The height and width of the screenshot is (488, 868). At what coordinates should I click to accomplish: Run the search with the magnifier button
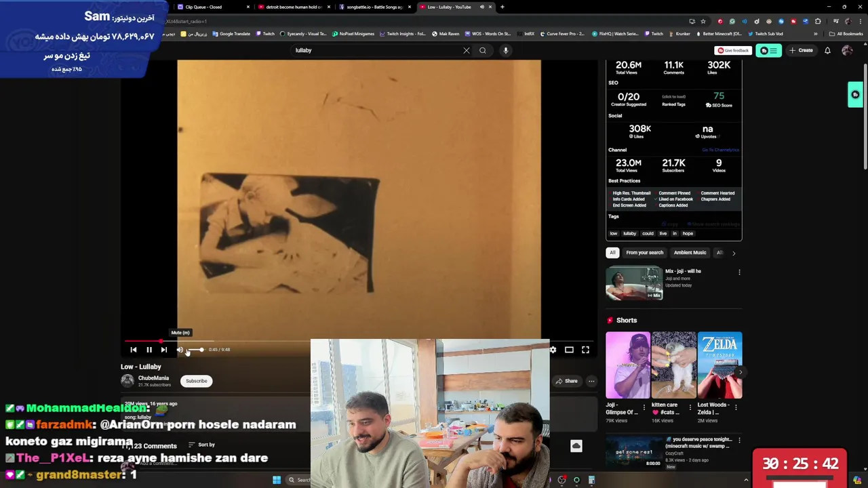(483, 50)
